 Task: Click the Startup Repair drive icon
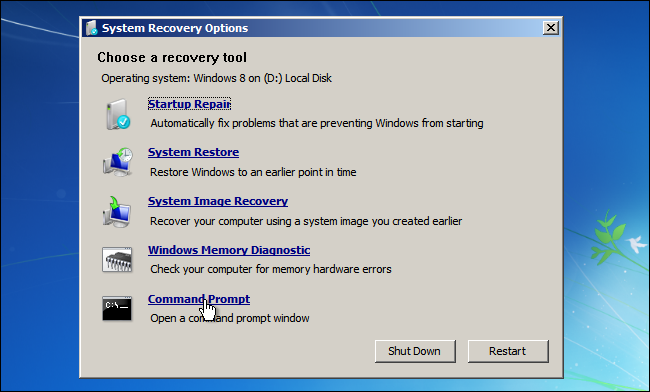coord(118,114)
